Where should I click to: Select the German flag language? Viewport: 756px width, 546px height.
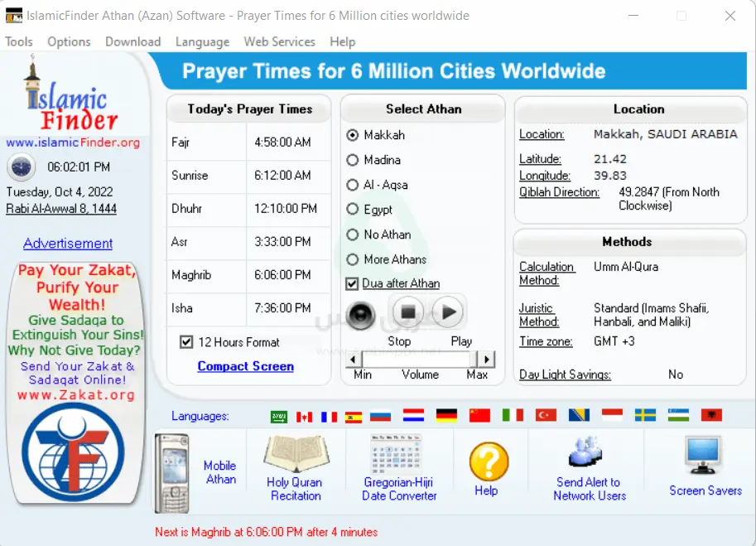(447, 416)
